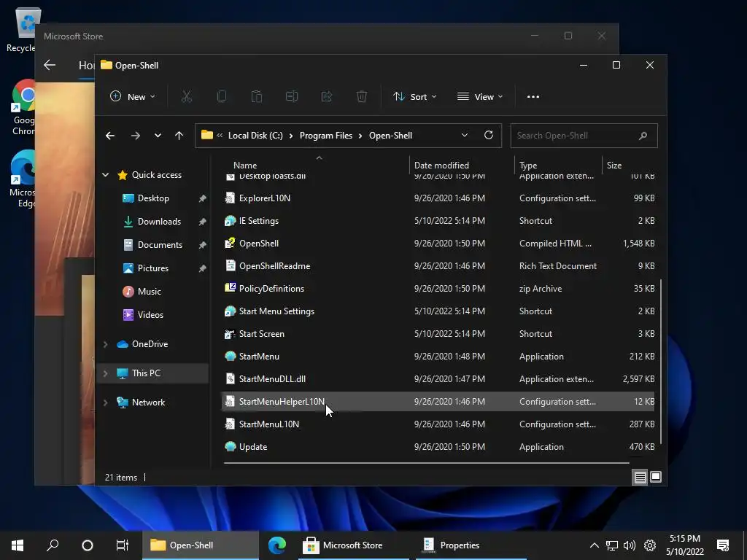Go back to previous folder in Explorer
Screen dimensions: 747x560
pos(110,136)
